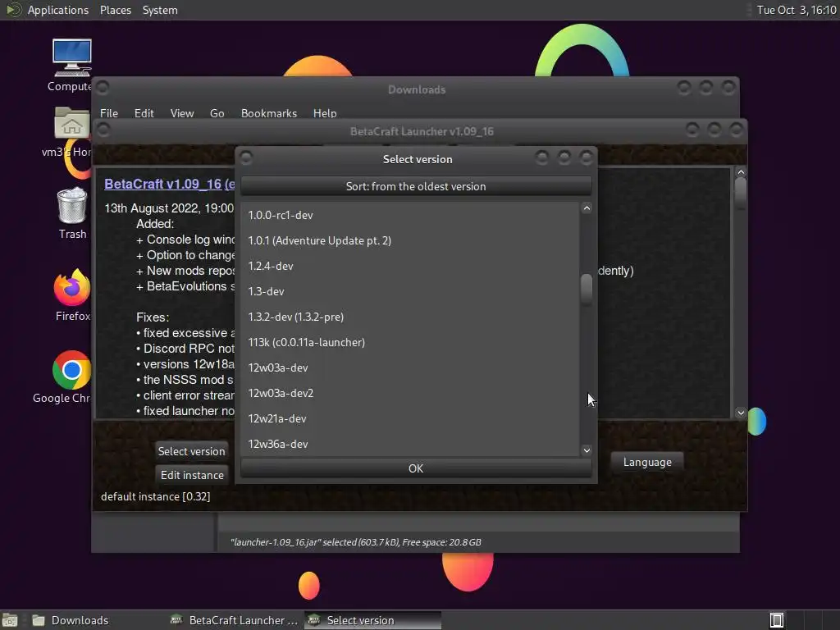Click BetaCraft Launcher window menu button
Image resolution: width=840 pixels, height=630 pixels.
click(x=103, y=130)
